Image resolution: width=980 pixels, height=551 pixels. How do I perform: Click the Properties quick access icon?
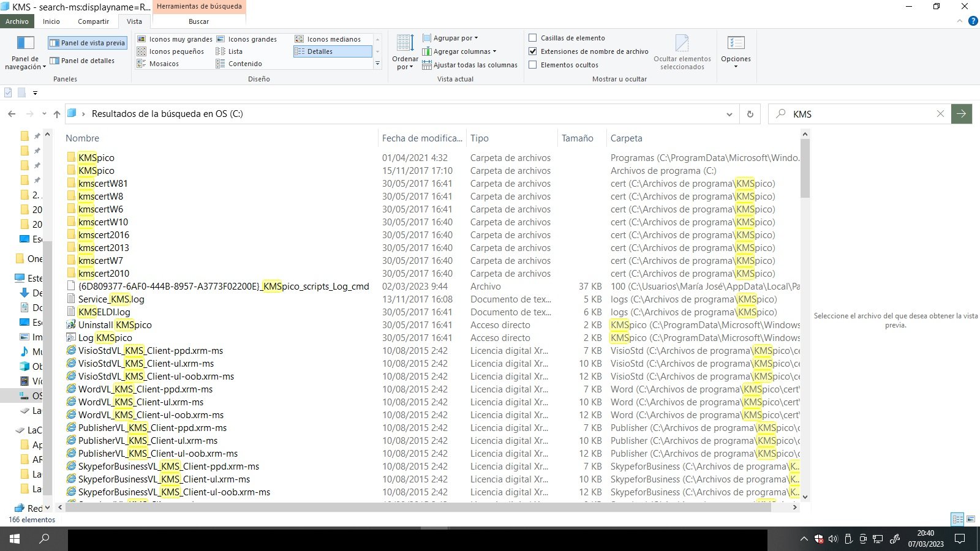[x=8, y=93]
